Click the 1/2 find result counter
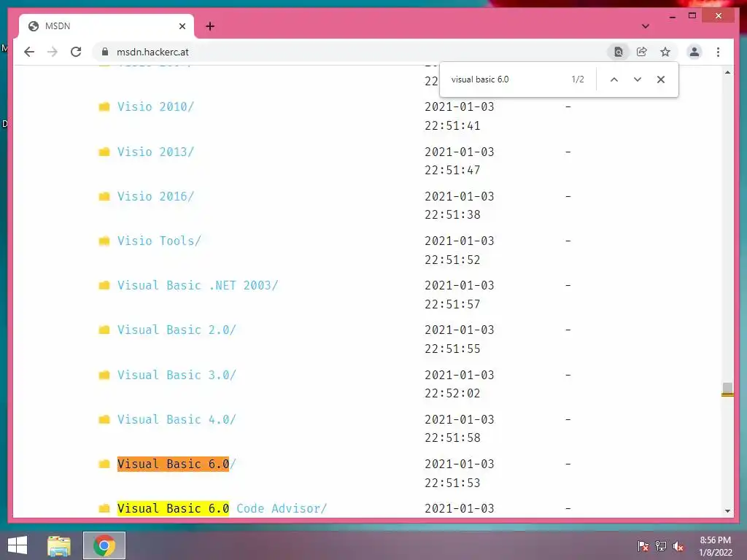Viewport: 747px width, 560px height. (x=578, y=79)
